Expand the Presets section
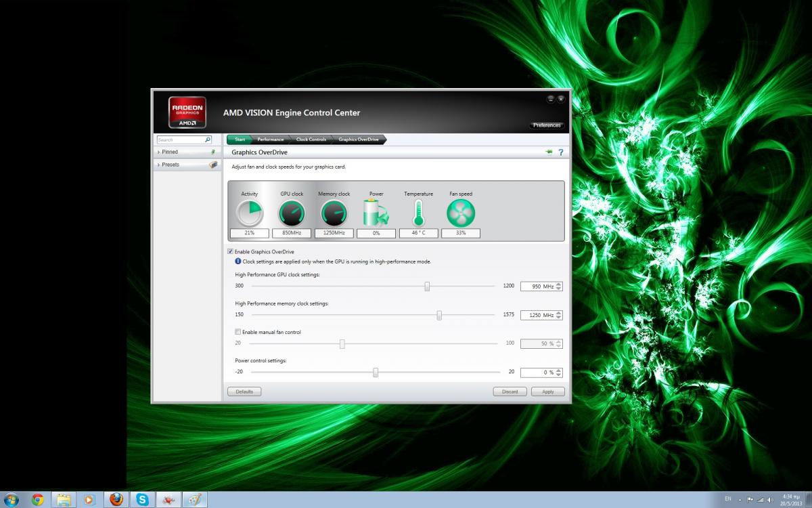 point(158,165)
